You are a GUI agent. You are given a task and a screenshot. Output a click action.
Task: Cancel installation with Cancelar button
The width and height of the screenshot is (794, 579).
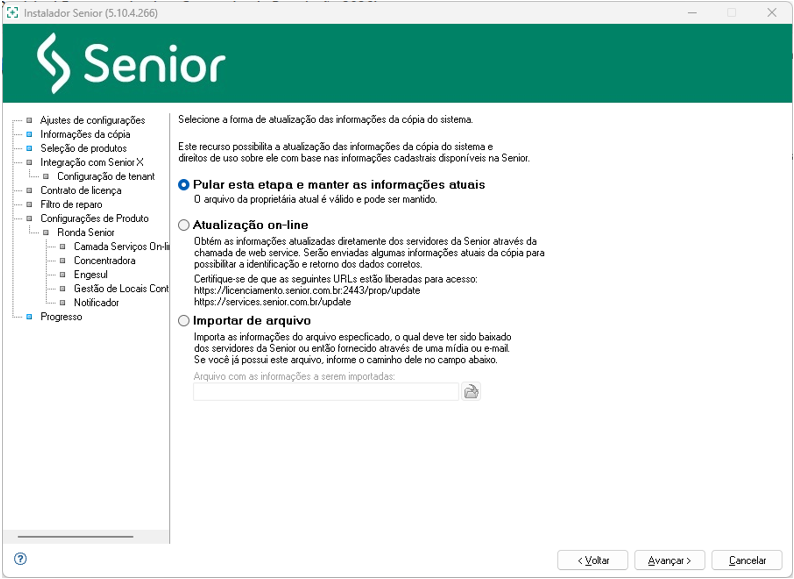tap(747, 560)
